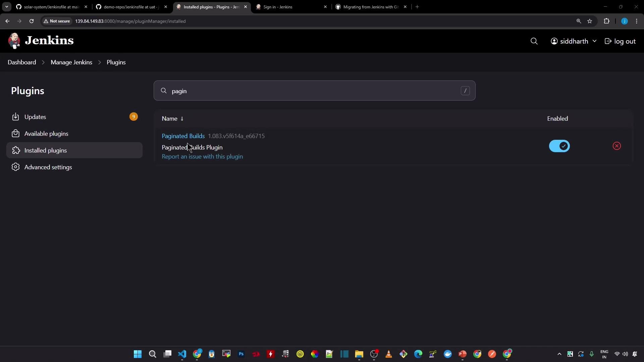Switch to the solar-system/Jenkinsfile tab
The image size is (644, 362).
coord(52,7)
